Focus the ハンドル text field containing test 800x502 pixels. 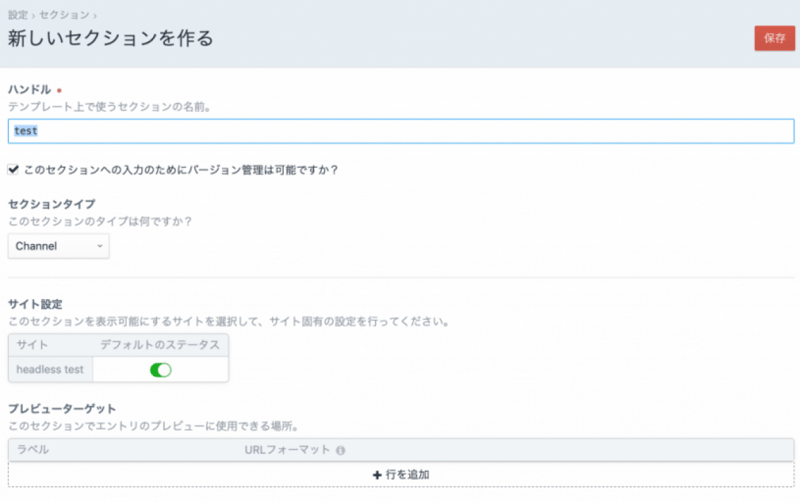tap(400, 131)
